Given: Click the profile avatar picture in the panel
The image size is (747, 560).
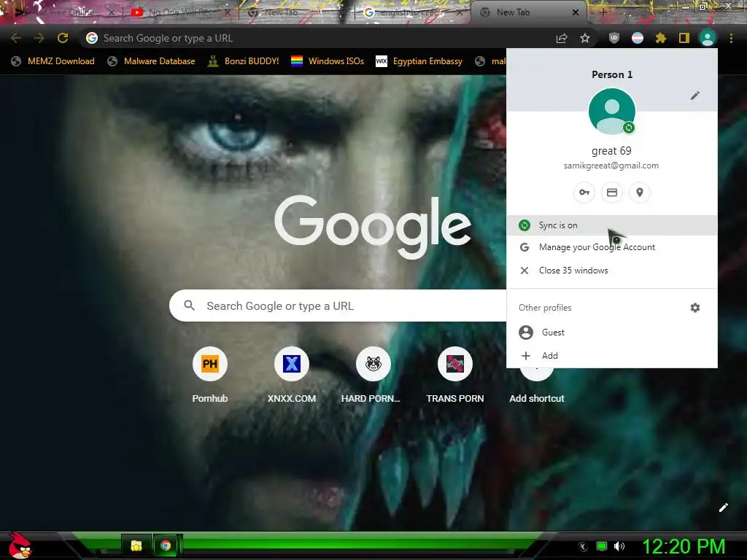Looking at the screenshot, I should click(612, 112).
